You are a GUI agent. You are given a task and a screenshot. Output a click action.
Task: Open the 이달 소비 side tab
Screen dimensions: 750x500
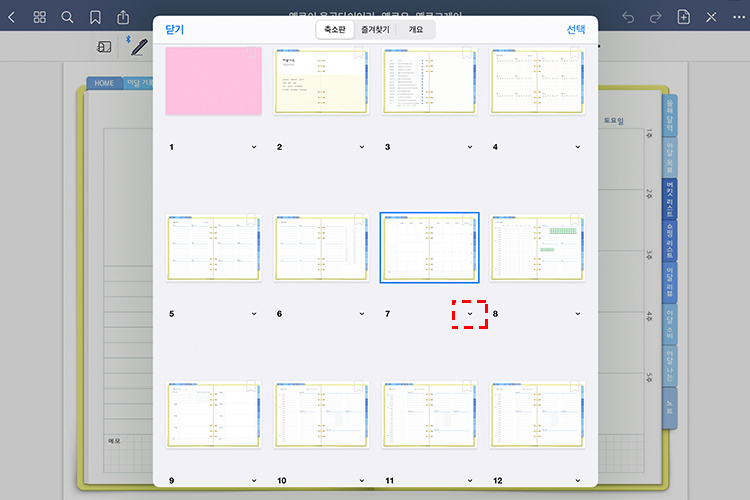click(x=670, y=324)
